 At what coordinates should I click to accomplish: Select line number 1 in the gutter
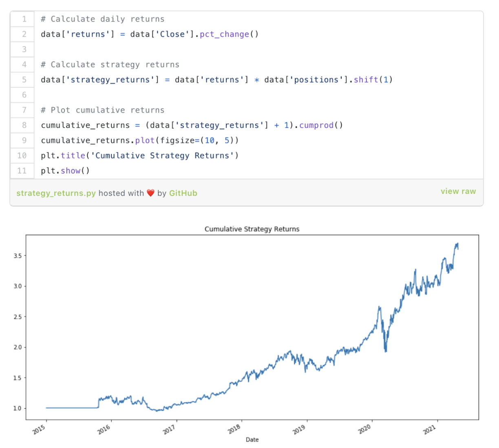point(24,19)
